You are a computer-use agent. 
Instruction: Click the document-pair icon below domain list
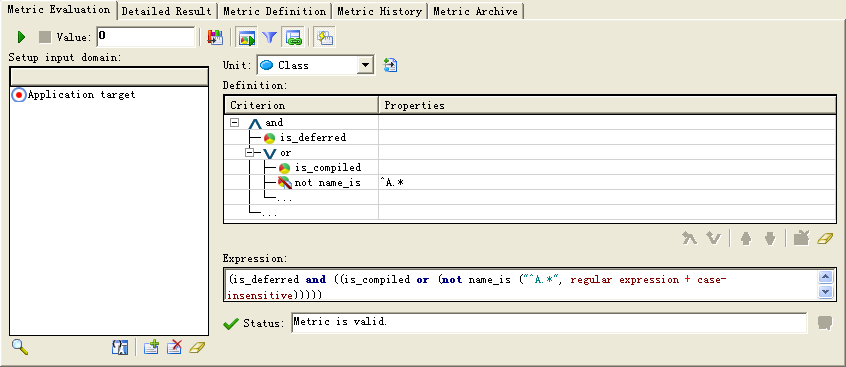click(x=120, y=347)
